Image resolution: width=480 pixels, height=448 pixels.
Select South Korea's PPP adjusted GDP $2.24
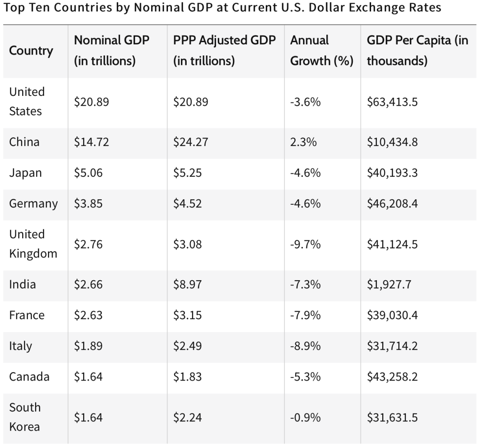click(187, 417)
